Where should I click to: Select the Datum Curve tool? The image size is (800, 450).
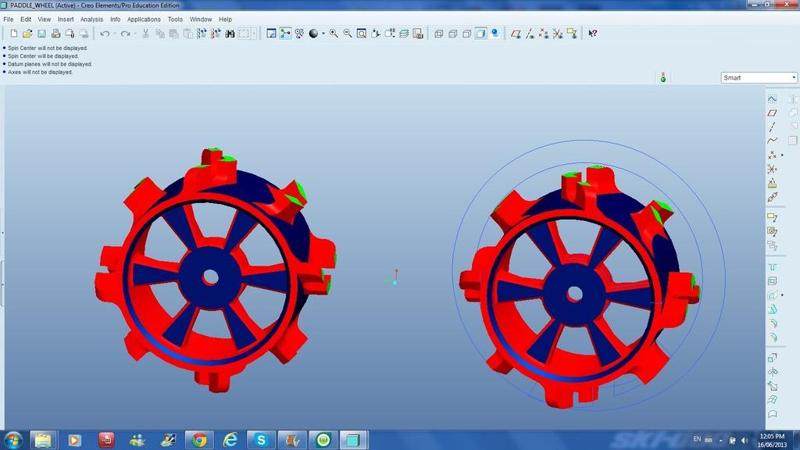(x=772, y=141)
